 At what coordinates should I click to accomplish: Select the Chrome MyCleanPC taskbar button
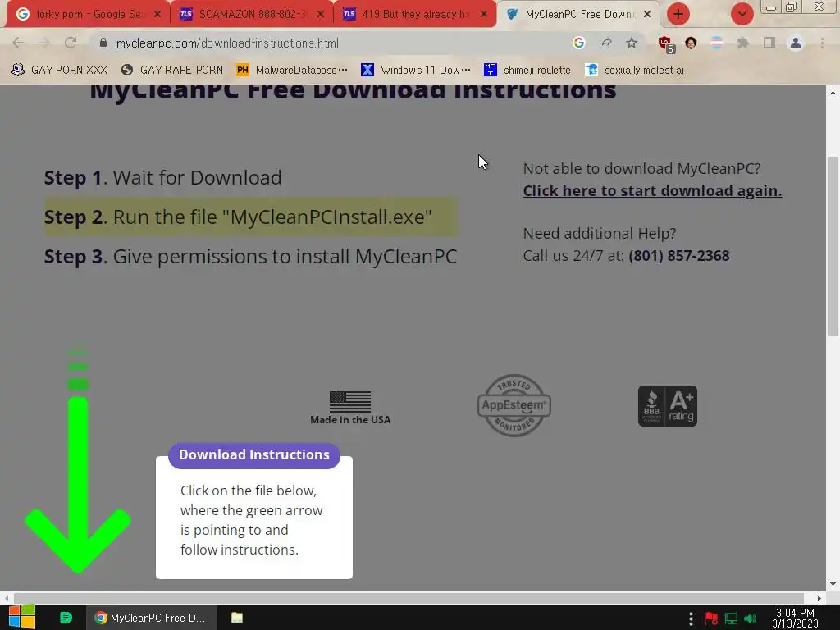[152, 618]
